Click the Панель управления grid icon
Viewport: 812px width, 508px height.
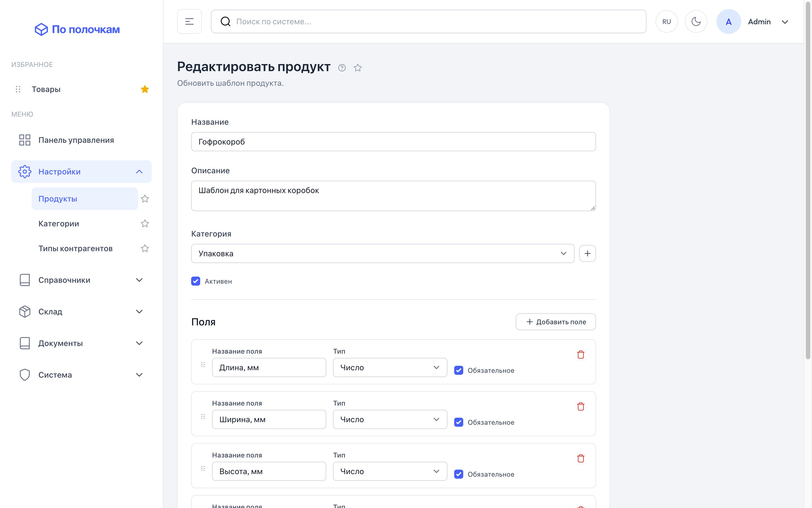25,140
